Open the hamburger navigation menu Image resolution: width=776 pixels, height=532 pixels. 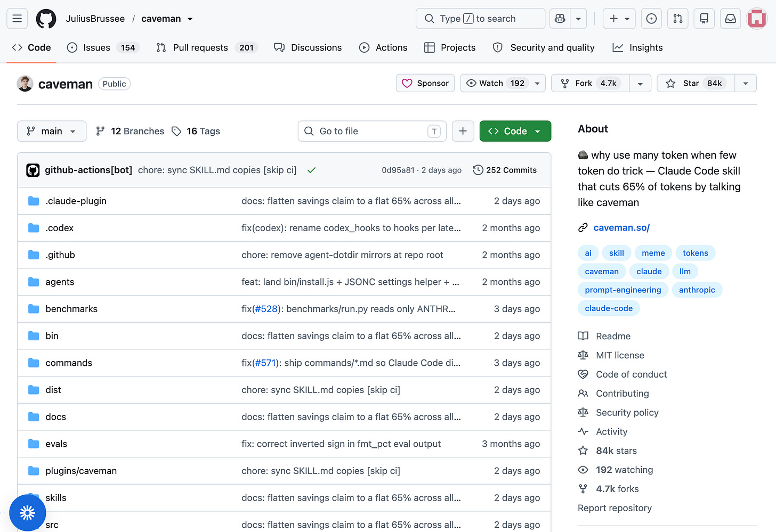[x=17, y=19]
